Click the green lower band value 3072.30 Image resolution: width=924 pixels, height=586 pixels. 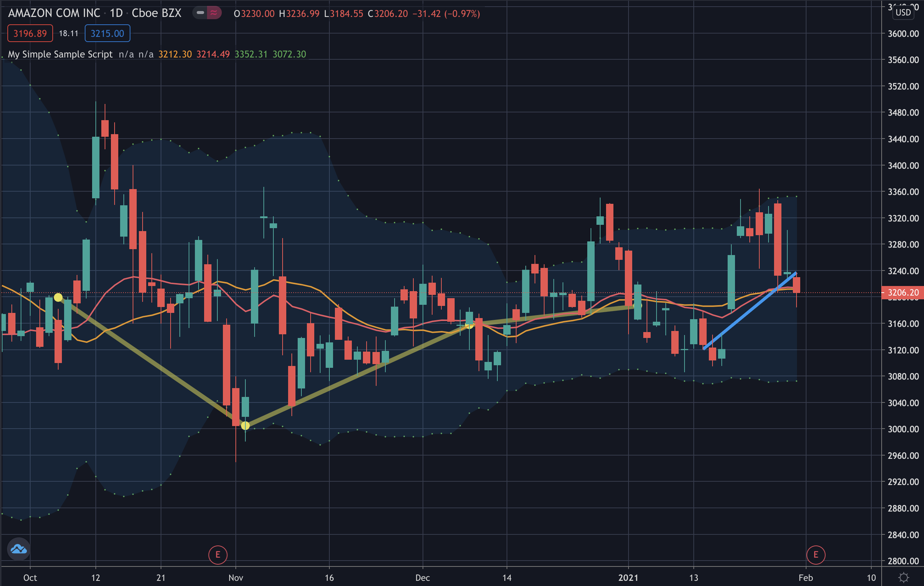coord(289,54)
